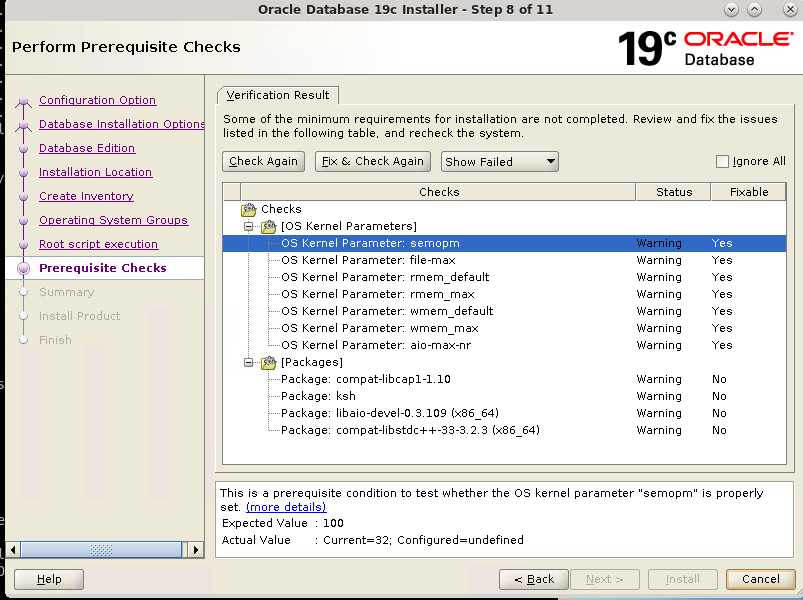Screen dimensions: 803x600
Task: Open the Database Edition step
Action: point(87,148)
